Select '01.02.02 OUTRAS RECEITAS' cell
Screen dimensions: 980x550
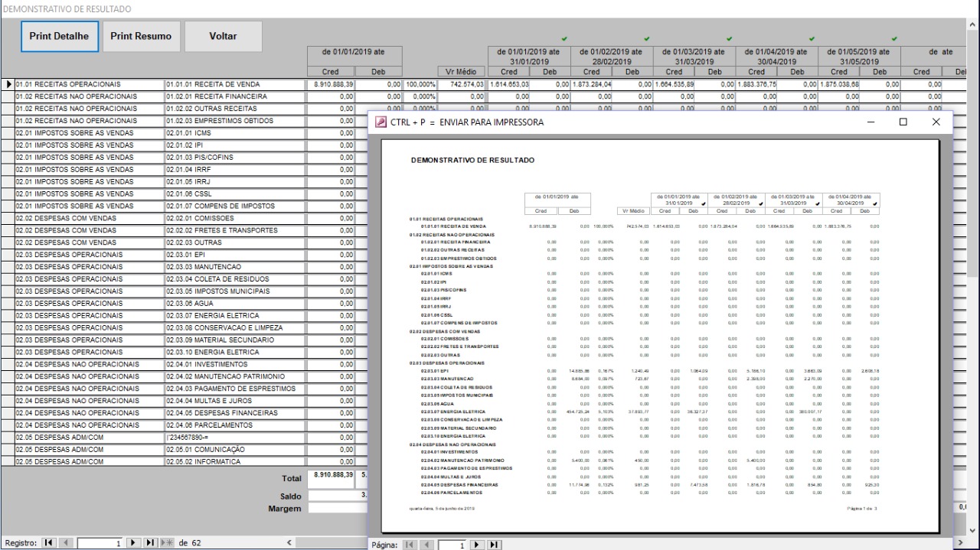click(x=235, y=109)
